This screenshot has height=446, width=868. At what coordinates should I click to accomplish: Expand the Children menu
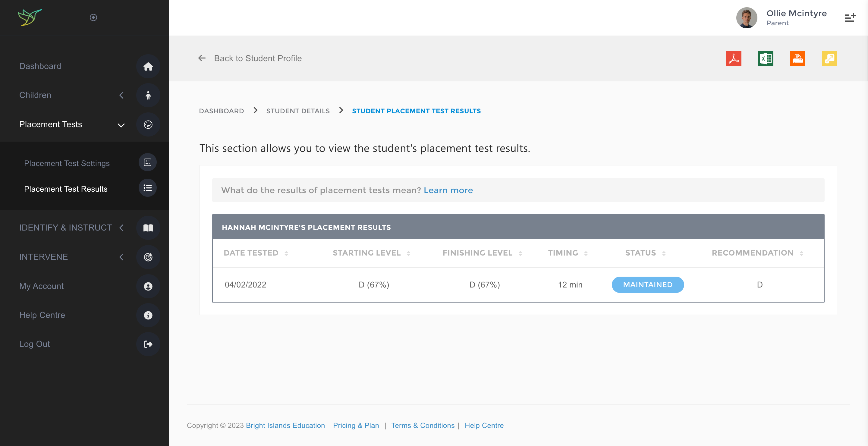(122, 95)
